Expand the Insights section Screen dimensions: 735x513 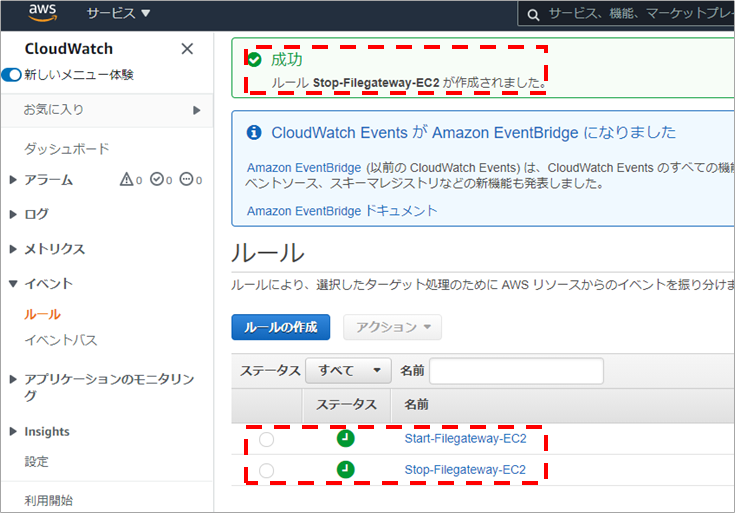[13, 431]
